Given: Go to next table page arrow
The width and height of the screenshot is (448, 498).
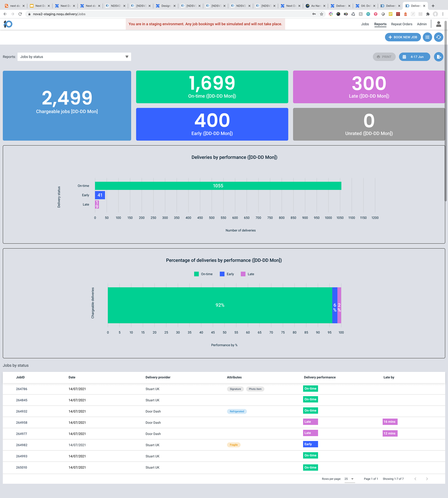Looking at the screenshot, I should click(427, 479).
